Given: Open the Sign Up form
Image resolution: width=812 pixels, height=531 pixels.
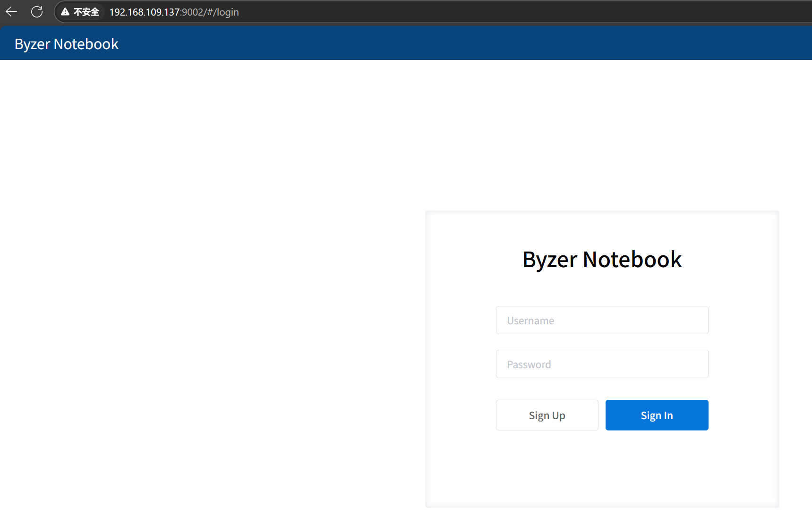Looking at the screenshot, I should click(x=547, y=415).
